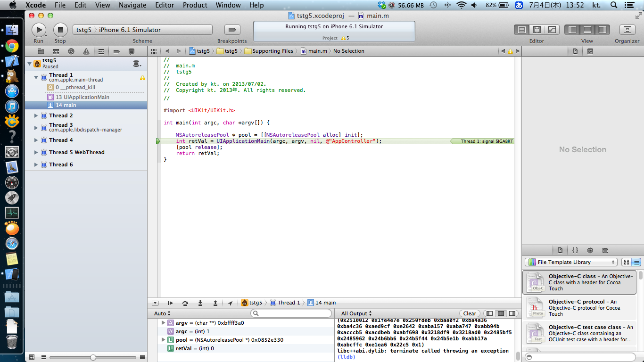Hide the debug area with the toggle arrow

pos(155,303)
